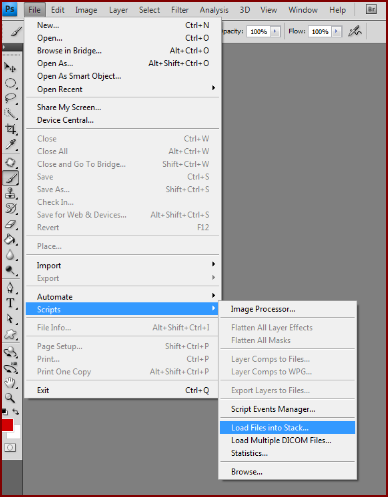Choose Device Central...

(123, 120)
